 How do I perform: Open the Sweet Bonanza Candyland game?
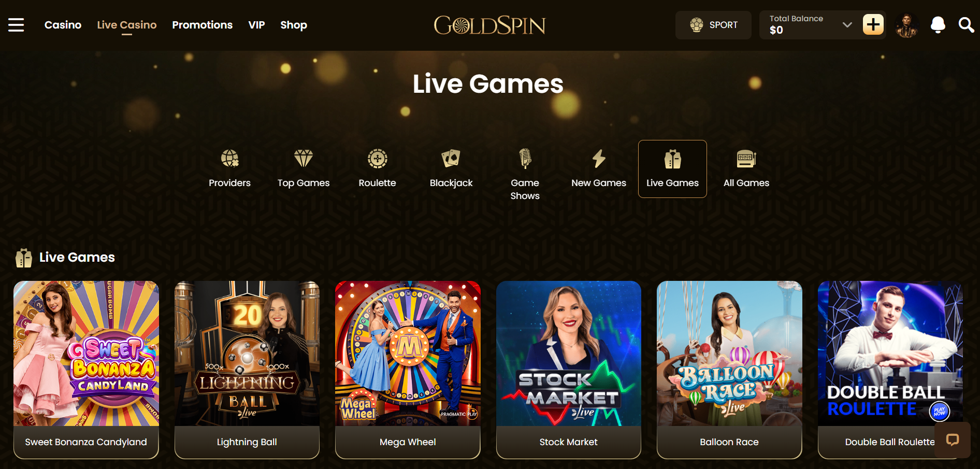[86, 369]
